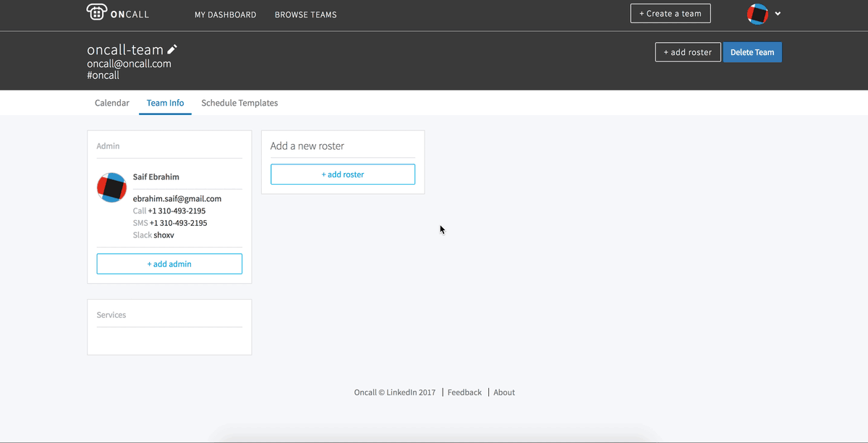The width and height of the screenshot is (868, 443).
Task: Open the Schedule Templates tab
Action: coord(239,103)
